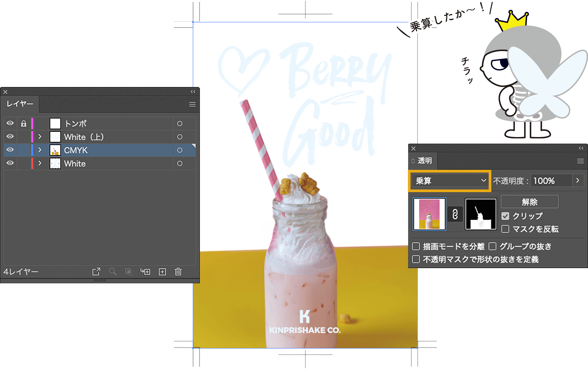
Task: Click the create new layer icon
Action: (162, 272)
